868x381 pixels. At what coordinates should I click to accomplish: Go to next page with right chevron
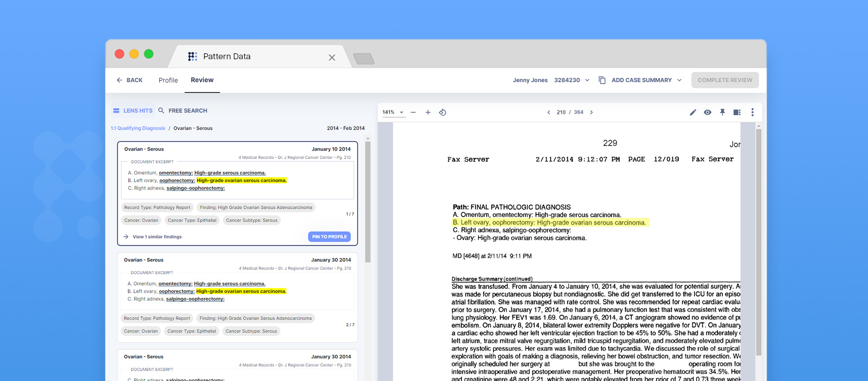591,113
